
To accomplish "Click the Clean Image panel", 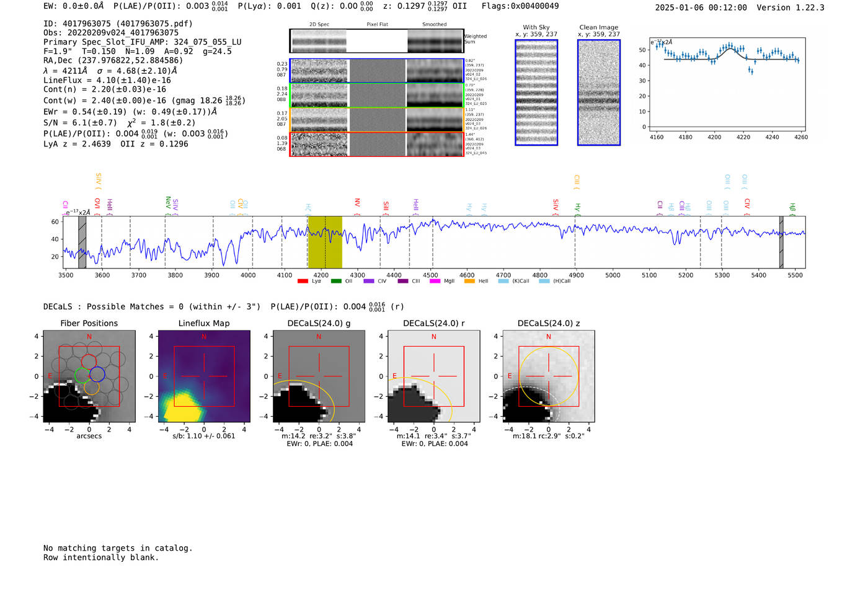I will pos(599,93).
